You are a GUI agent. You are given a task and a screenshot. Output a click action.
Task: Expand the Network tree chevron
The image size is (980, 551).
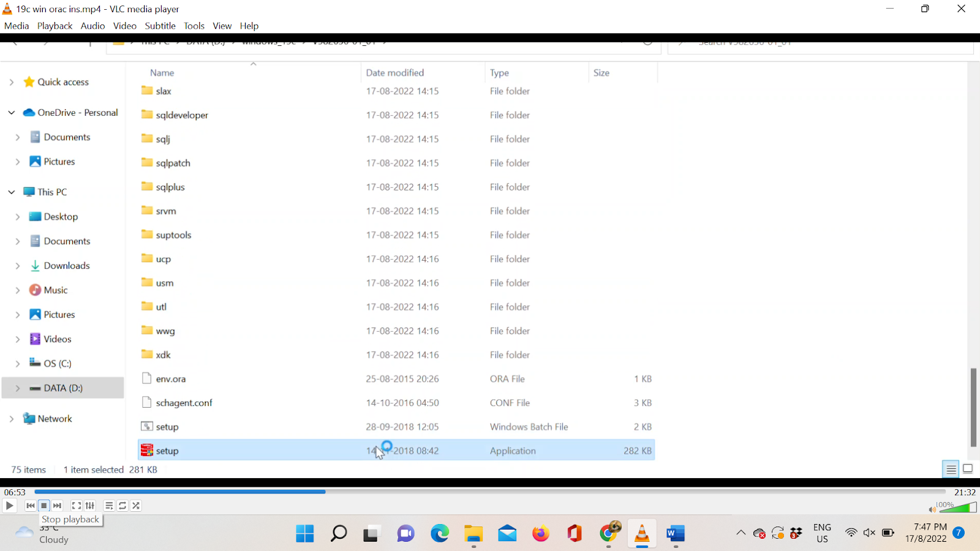pyautogui.click(x=12, y=419)
